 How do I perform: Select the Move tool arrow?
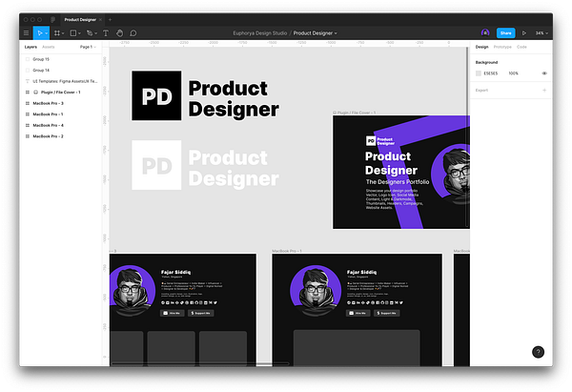tap(39, 33)
